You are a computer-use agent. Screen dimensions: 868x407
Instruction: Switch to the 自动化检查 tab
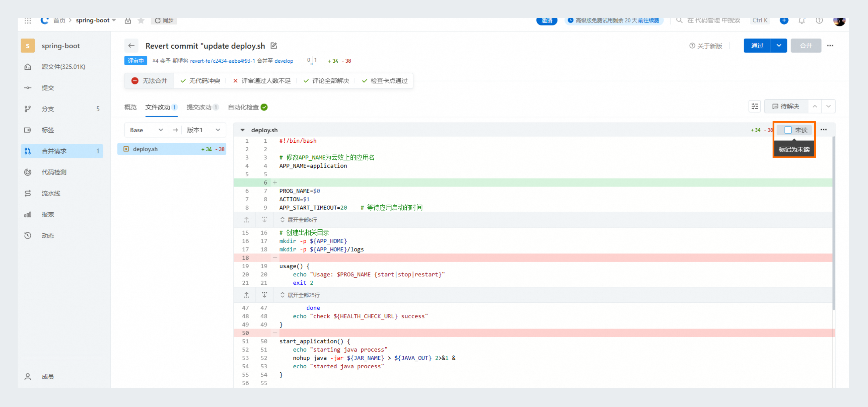tap(248, 107)
